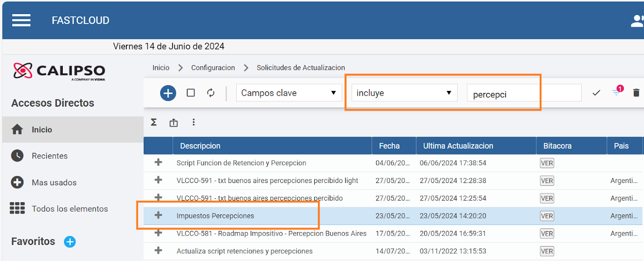644x261 pixels.
Task: Toggle the select-all checkbox in toolbar
Action: click(x=191, y=93)
